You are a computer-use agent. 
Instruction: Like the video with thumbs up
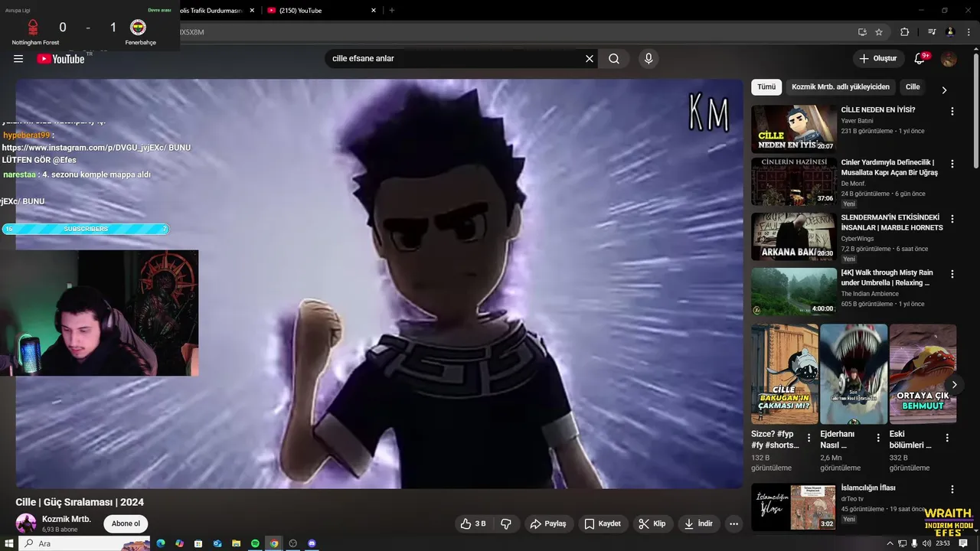(473, 523)
